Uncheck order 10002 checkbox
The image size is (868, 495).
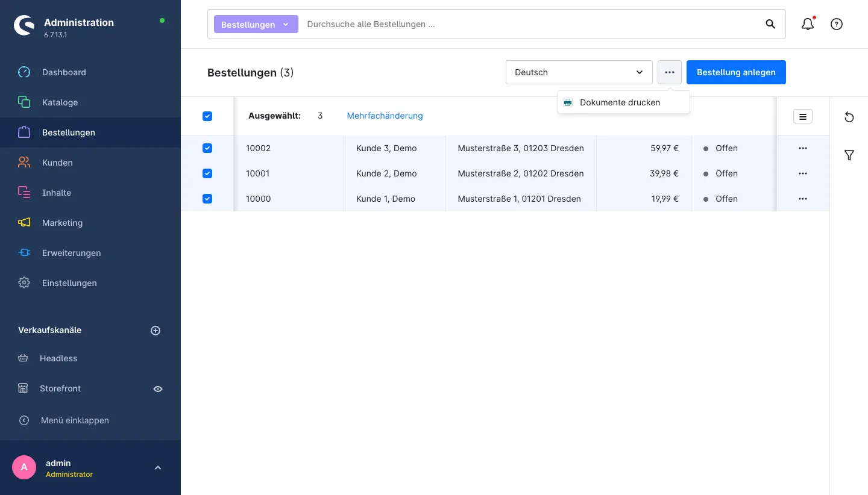pos(207,148)
